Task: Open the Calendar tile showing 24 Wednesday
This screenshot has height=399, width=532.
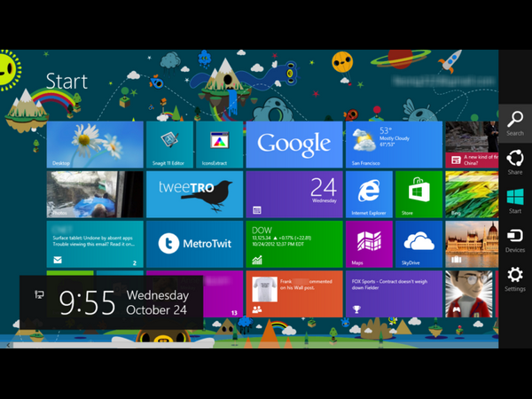Action: [294, 194]
